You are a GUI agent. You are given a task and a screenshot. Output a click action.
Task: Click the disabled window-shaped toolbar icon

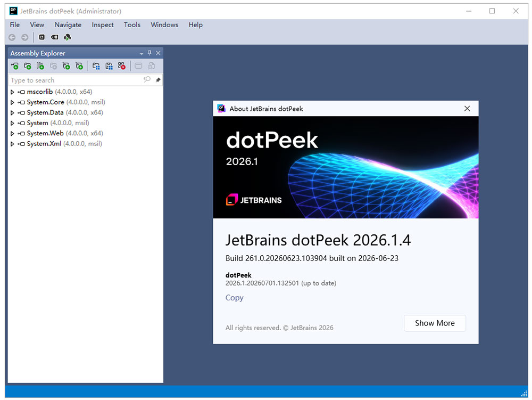pyautogui.click(x=138, y=66)
